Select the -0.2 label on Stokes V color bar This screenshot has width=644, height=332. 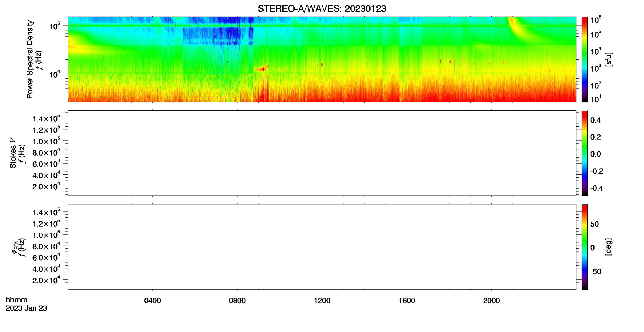[x=597, y=171]
